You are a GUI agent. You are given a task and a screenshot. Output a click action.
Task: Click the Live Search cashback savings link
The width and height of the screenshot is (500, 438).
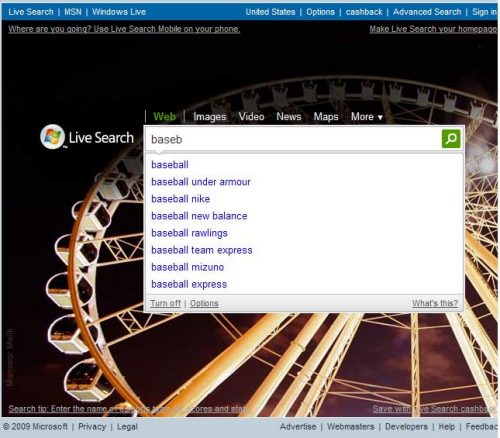tap(434, 409)
